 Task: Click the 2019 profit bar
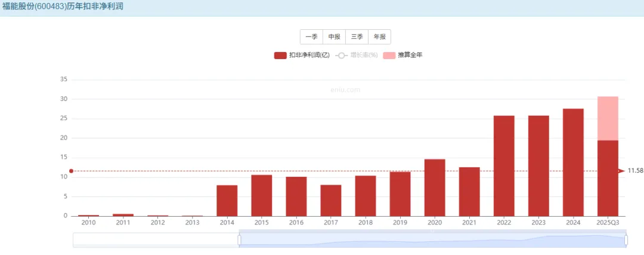click(x=400, y=194)
